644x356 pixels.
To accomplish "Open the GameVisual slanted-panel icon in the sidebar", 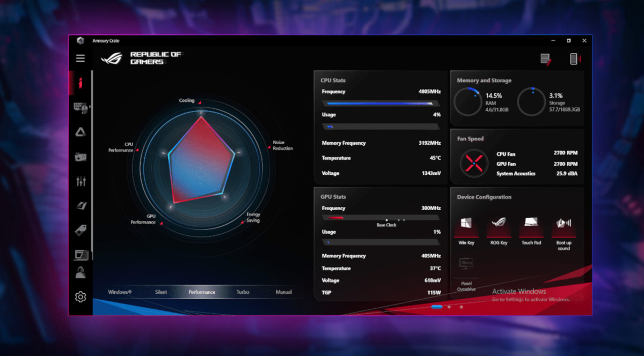I will (x=80, y=206).
